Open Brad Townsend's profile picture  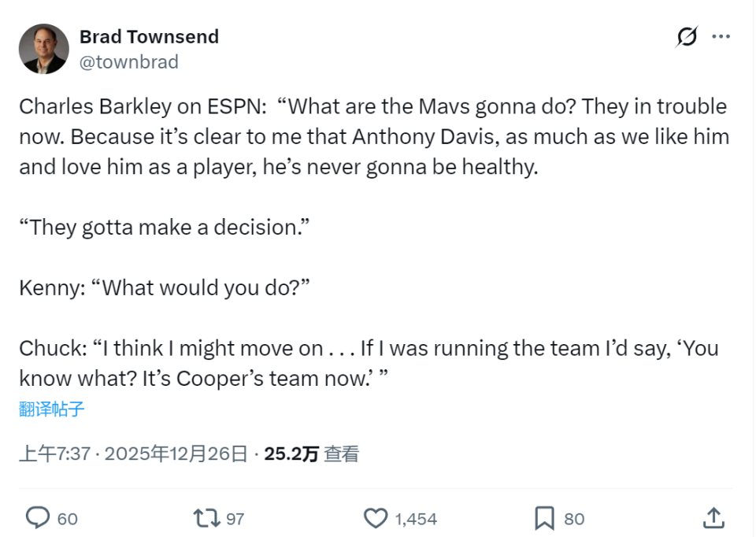click(43, 49)
